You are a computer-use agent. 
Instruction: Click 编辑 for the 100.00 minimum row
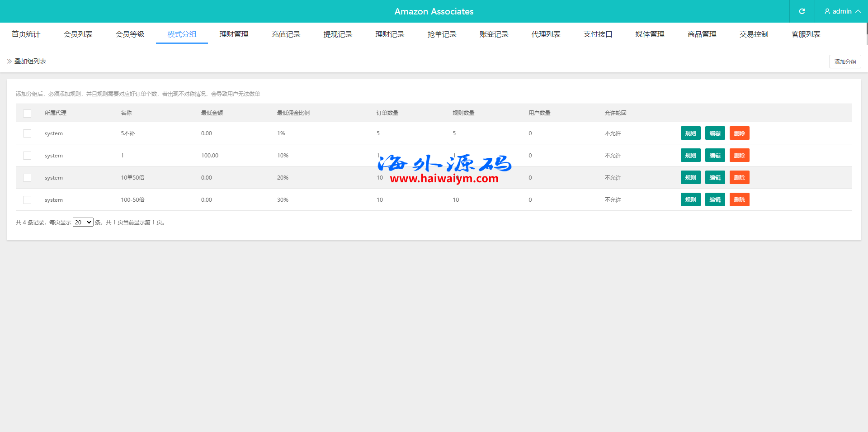[x=715, y=156]
